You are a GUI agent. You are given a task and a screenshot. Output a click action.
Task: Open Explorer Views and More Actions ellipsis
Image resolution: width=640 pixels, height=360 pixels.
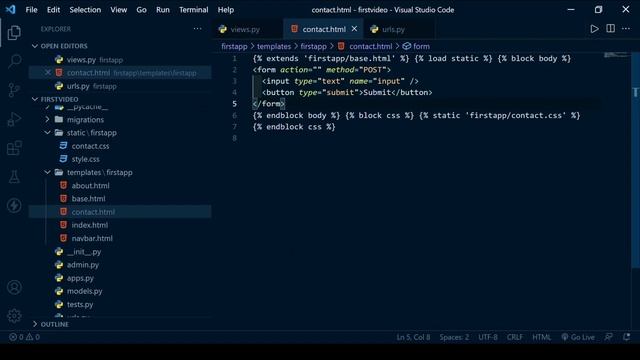198,29
